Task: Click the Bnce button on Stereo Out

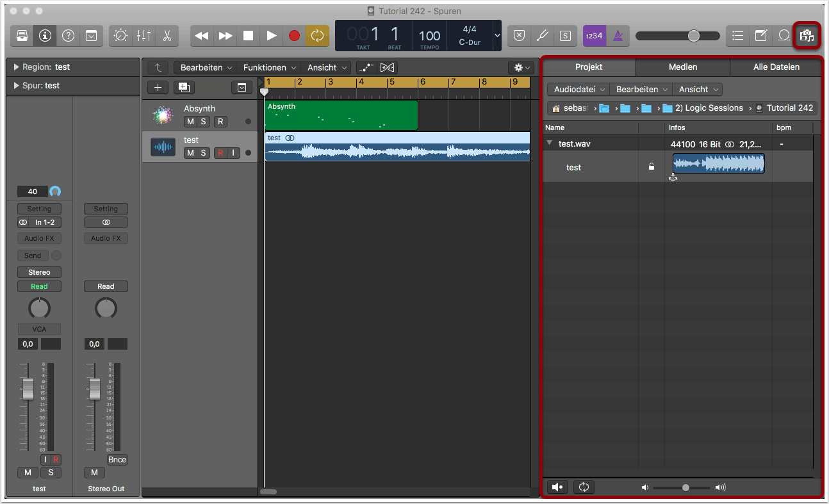Action: click(x=117, y=460)
